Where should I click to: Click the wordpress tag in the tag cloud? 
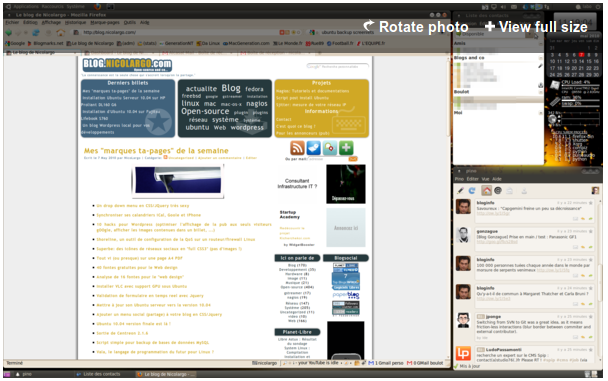[247, 128]
